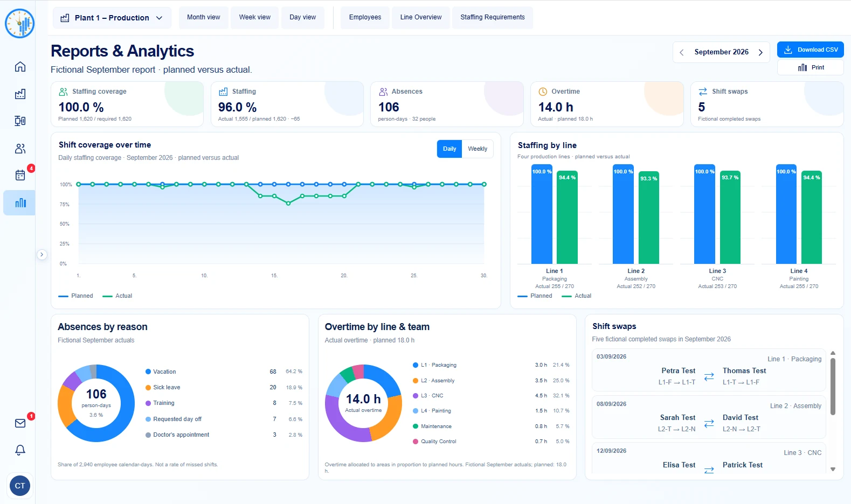Click the Staffing coverage people icon

pyautogui.click(x=63, y=92)
